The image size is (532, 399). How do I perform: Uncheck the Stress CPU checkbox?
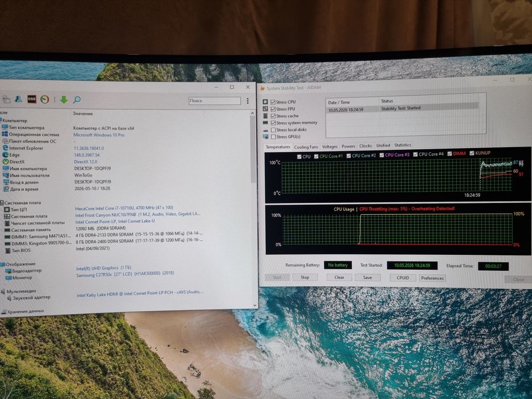273,102
